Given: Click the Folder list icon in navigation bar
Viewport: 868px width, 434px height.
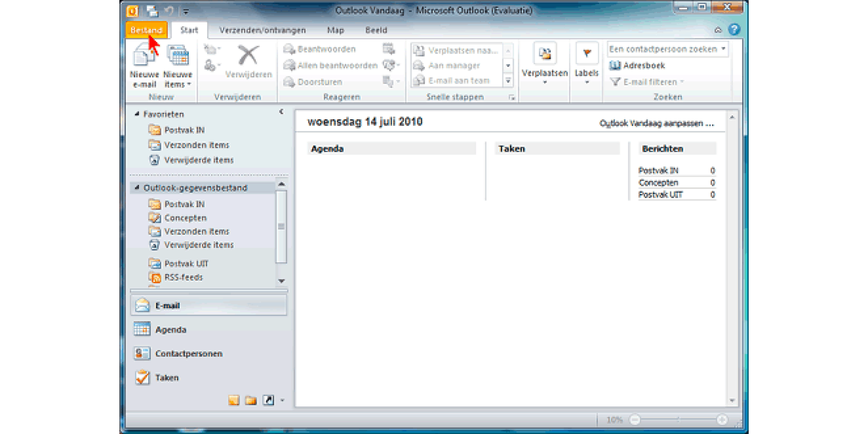Looking at the screenshot, I should point(251,400).
